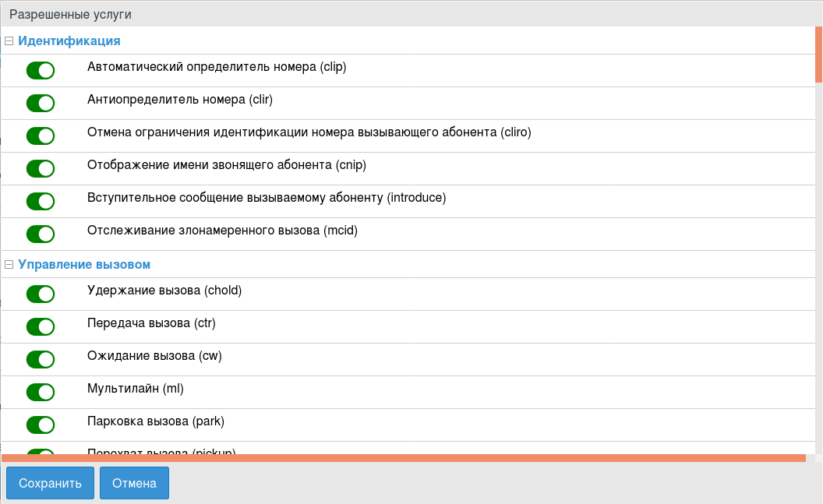Image resolution: width=823 pixels, height=504 pixels.
Task: Disable malicious call tracing (mcid) switch
Action: pyautogui.click(x=41, y=234)
